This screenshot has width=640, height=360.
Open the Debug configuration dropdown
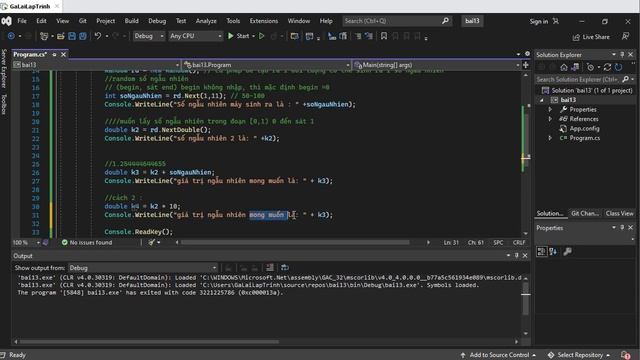[x=149, y=36]
